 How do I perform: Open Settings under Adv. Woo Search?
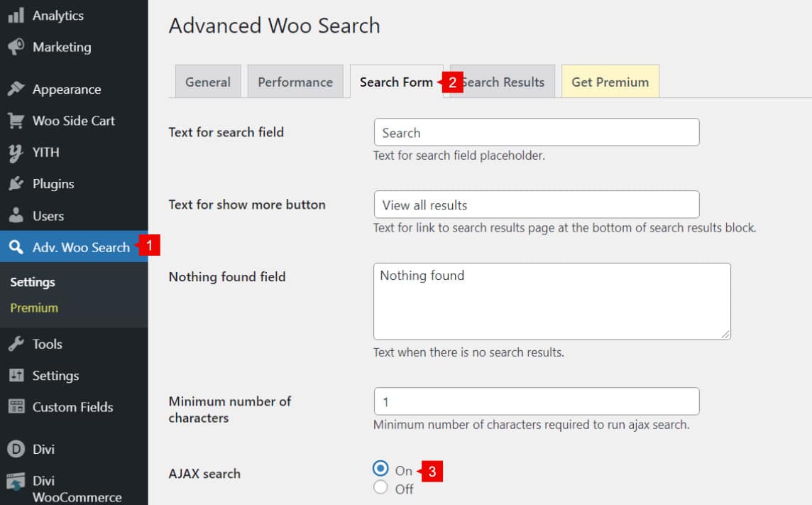click(33, 282)
